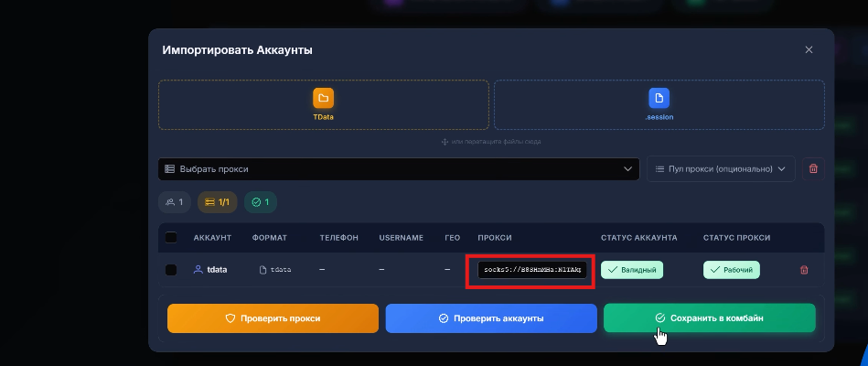Click the Сохранить в комбайн button
This screenshot has height=366, width=868.
tap(709, 318)
